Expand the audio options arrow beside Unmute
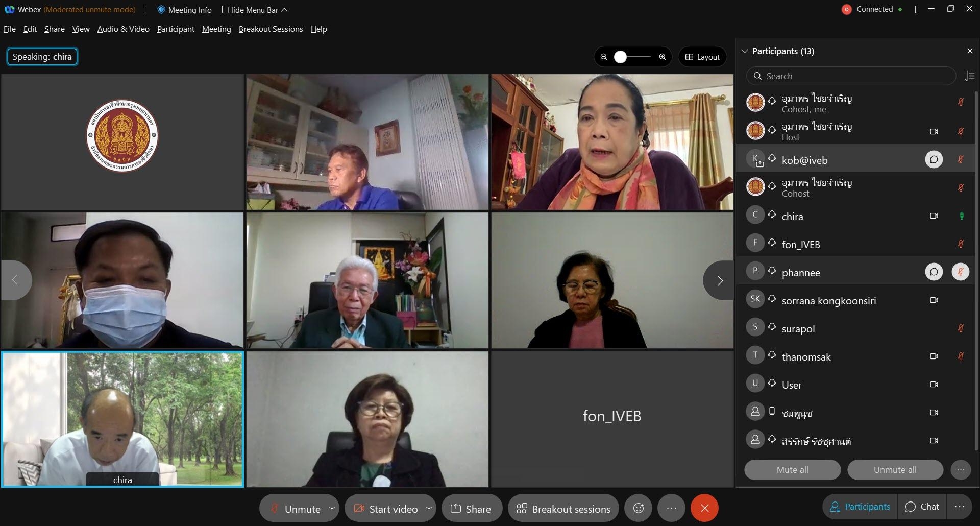Viewport: 980px width, 526px height. [332, 508]
